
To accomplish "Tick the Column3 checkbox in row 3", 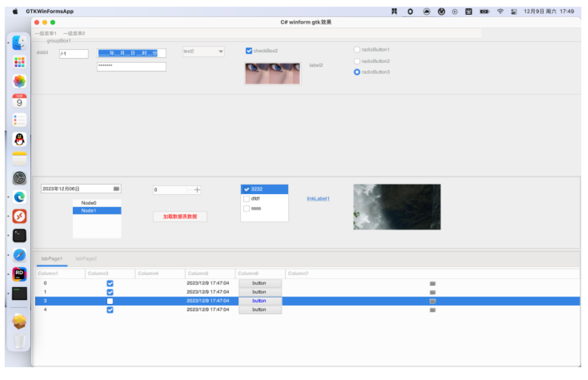I will [110, 301].
